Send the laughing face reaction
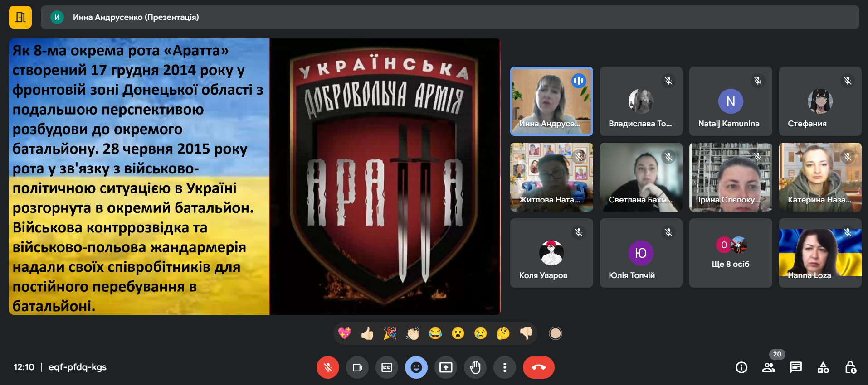Screen dimensions: 868x385 (435, 334)
